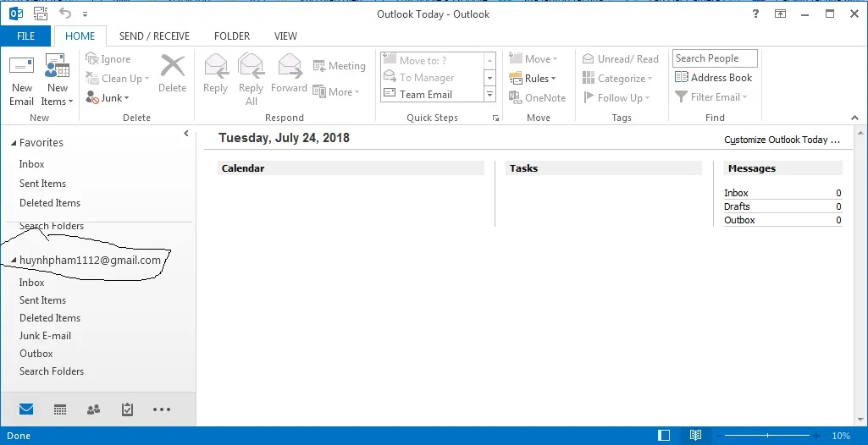Open the Rules dropdown
The width and height of the screenshot is (868, 445).
[533, 79]
